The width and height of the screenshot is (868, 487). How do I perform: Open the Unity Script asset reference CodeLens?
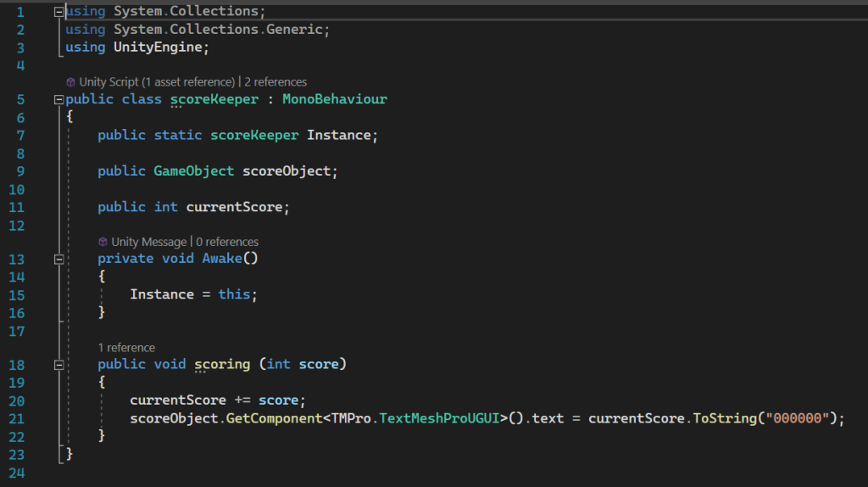tap(157, 82)
